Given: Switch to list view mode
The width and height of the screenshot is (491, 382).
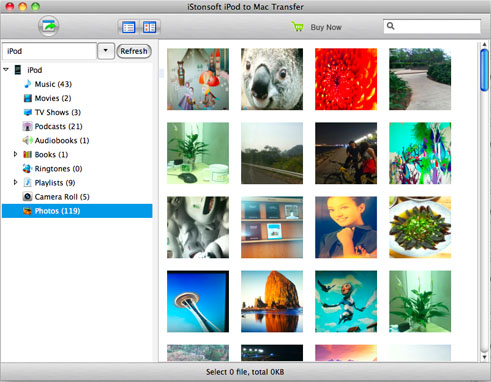Looking at the screenshot, I should pos(129,27).
